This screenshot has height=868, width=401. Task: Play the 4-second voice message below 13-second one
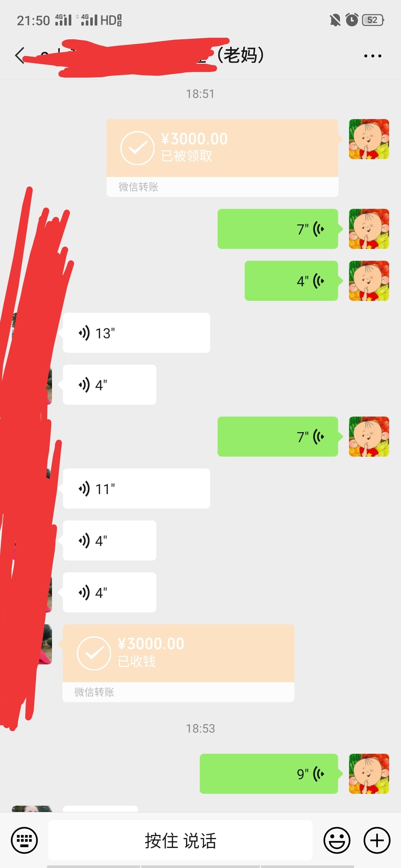pos(110,385)
